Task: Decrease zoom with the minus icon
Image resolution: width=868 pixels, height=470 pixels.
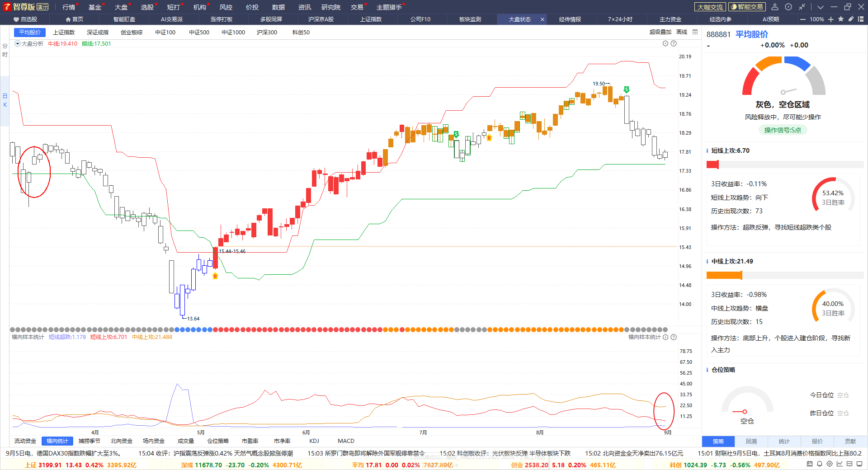Action: click(x=803, y=19)
